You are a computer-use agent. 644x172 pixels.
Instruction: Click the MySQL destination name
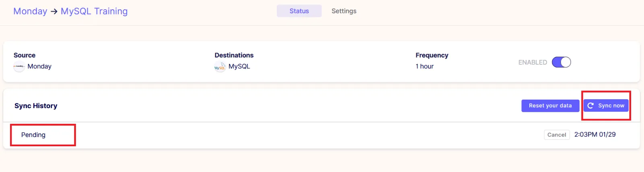coord(239,66)
